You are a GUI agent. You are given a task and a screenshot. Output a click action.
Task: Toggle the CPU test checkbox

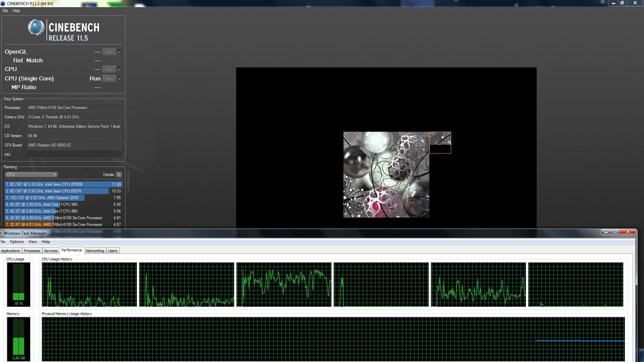[120, 69]
